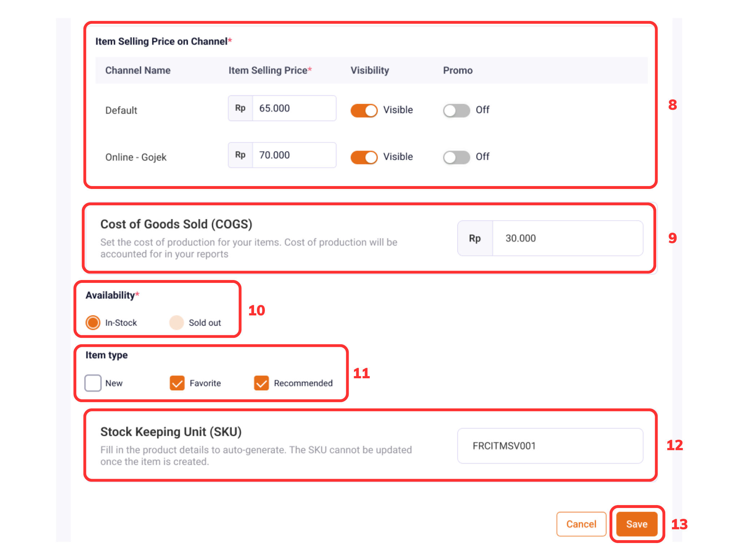Click the Online - Gojek channel name
This screenshot has height=560, width=740.
(x=135, y=157)
